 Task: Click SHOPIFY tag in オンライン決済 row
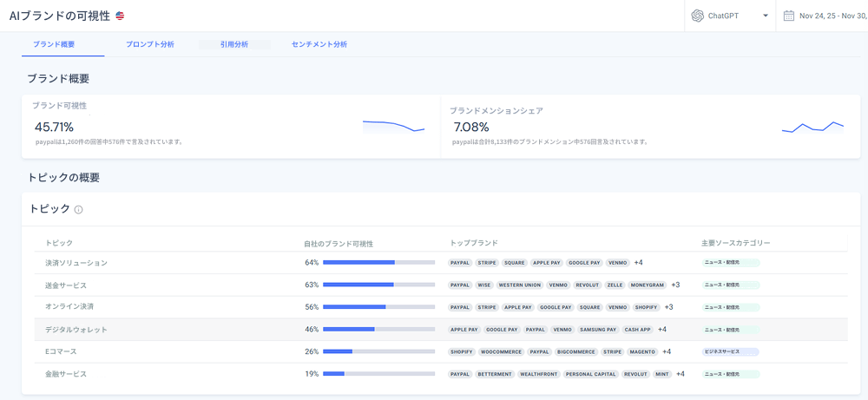[x=646, y=307]
